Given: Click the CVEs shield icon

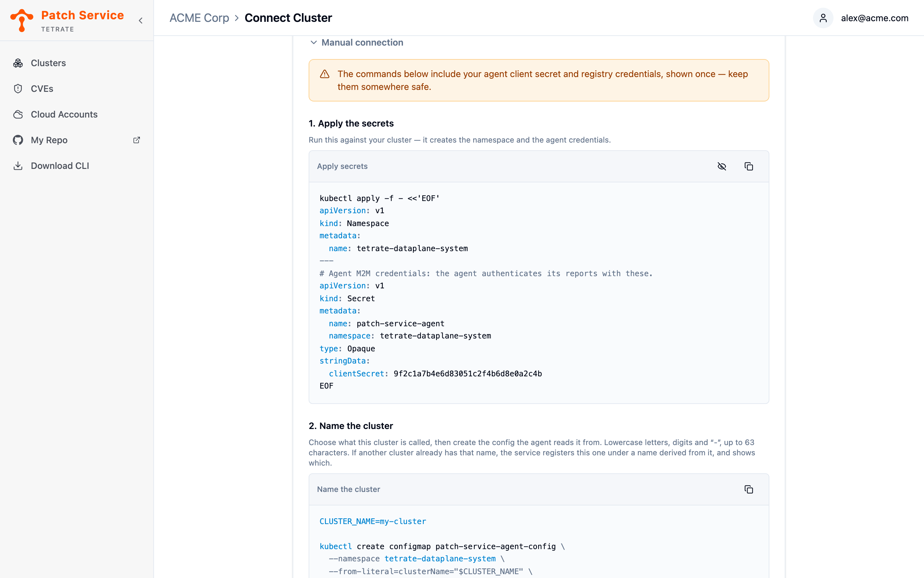Looking at the screenshot, I should 18,89.
